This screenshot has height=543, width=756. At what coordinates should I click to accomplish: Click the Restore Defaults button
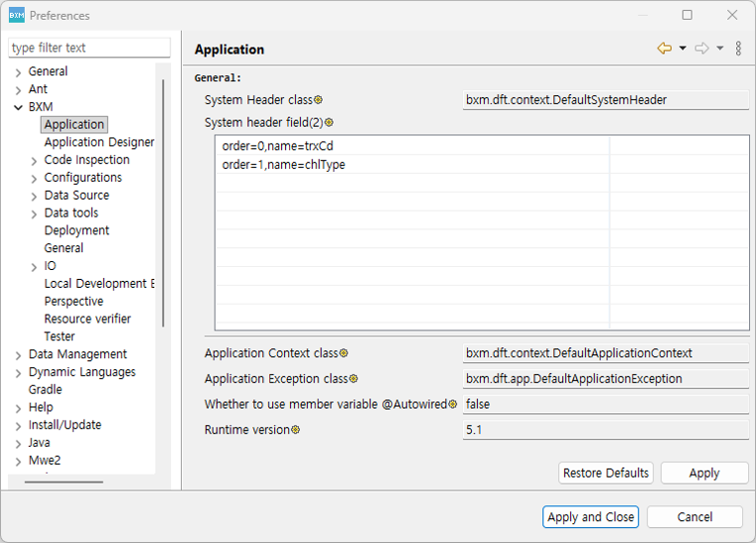click(606, 474)
